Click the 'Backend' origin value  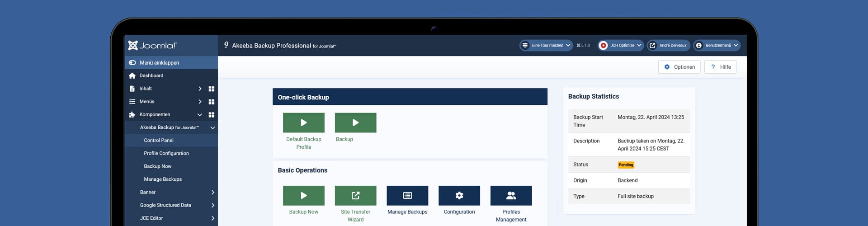pyautogui.click(x=627, y=180)
